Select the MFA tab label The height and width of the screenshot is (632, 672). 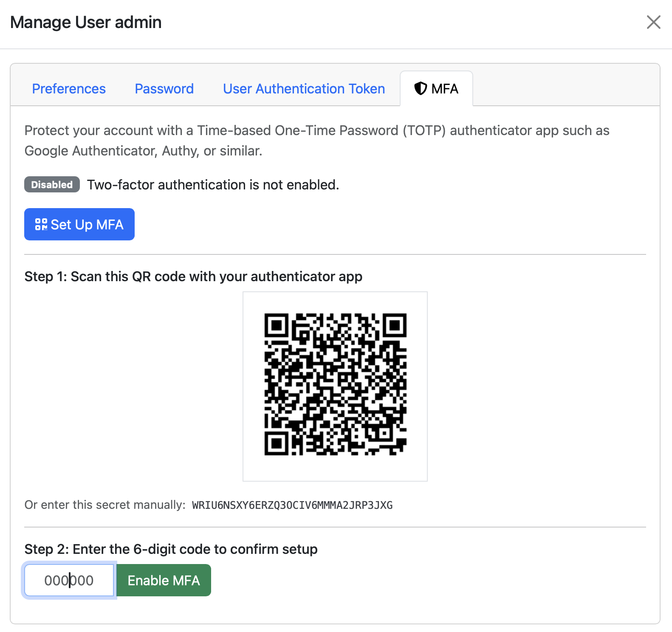445,89
